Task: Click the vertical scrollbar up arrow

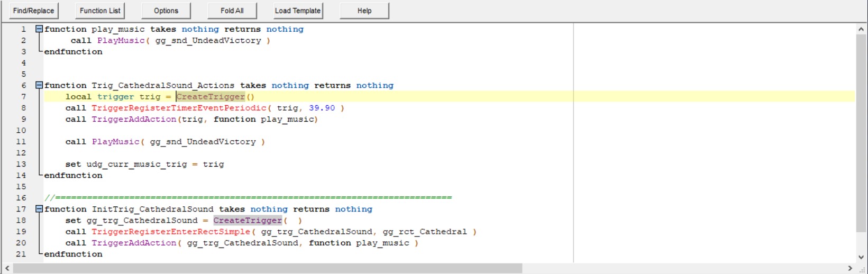Action: [x=861, y=29]
